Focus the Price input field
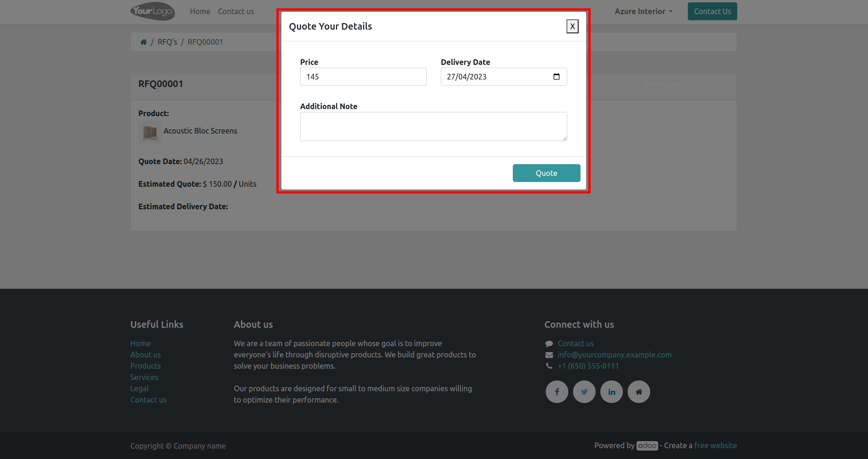 [x=363, y=77]
